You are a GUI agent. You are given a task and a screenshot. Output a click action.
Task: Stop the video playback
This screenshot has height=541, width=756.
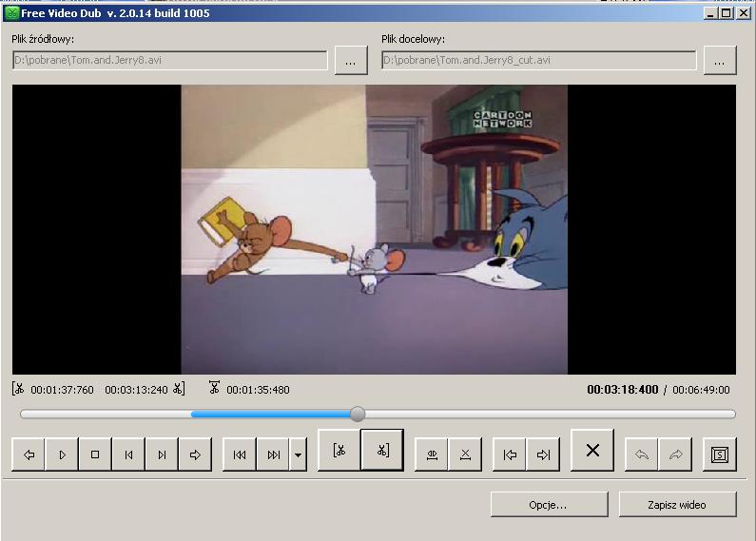click(x=95, y=454)
